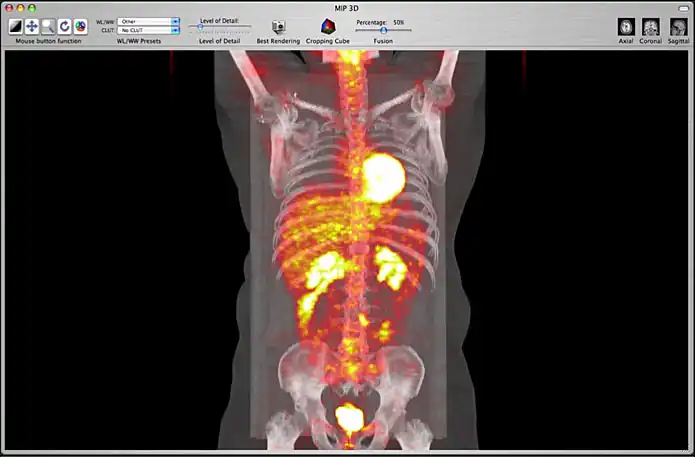Select the zoom magnifier mouse tool
Image resolution: width=695 pixels, height=457 pixels.
pyautogui.click(x=48, y=27)
